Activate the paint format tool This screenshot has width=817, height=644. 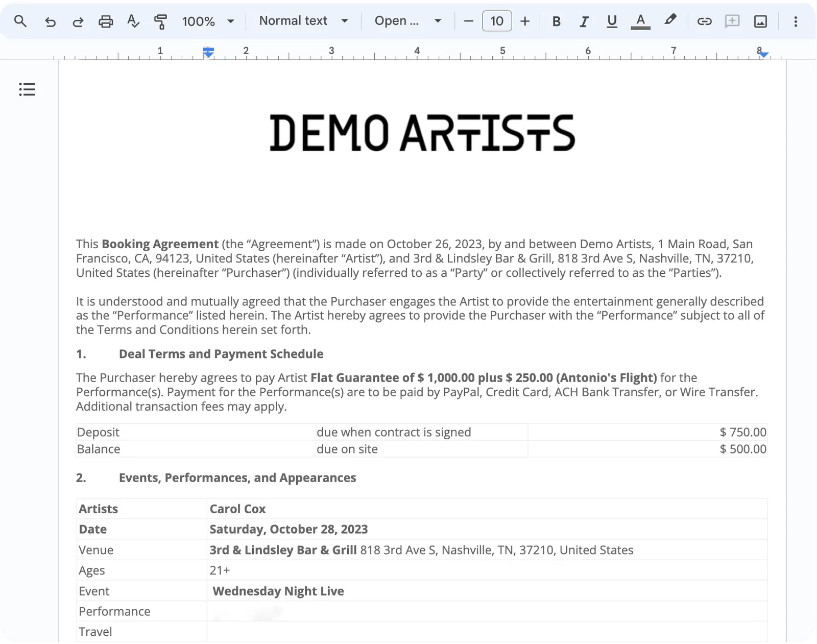coord(161,21)
